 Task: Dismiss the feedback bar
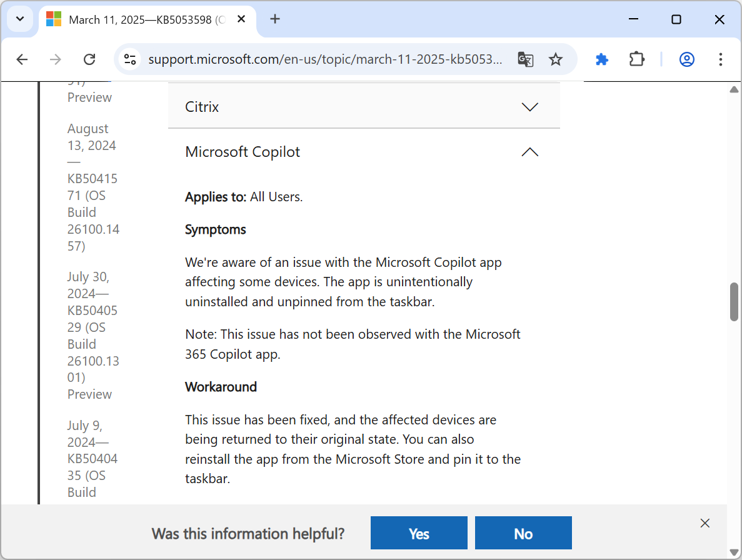[705, 523]
